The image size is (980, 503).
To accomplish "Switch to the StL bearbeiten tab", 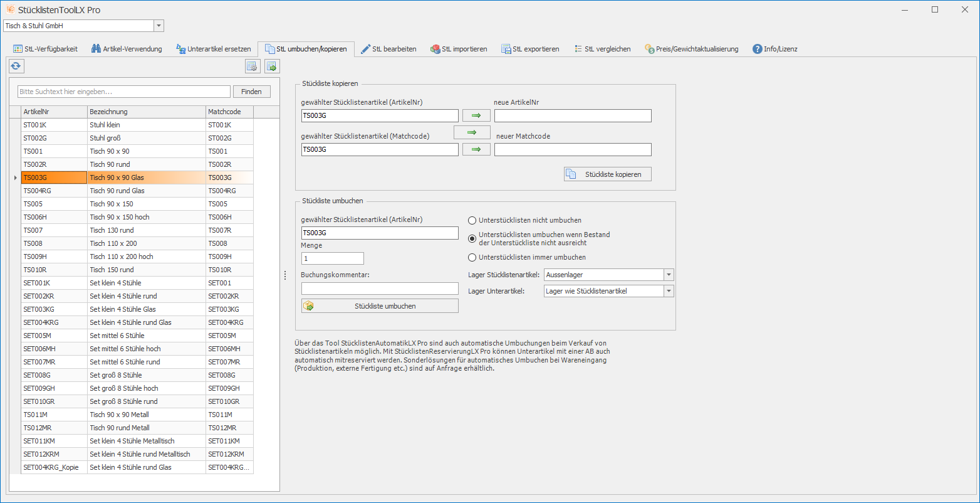I will 388,49.
